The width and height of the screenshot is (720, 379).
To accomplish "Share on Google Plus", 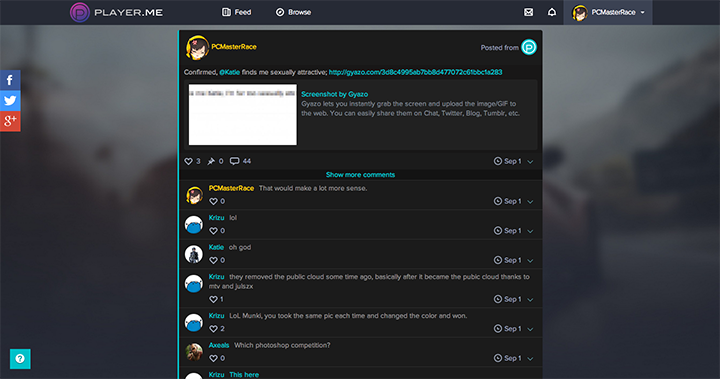I will click(10, 121).
